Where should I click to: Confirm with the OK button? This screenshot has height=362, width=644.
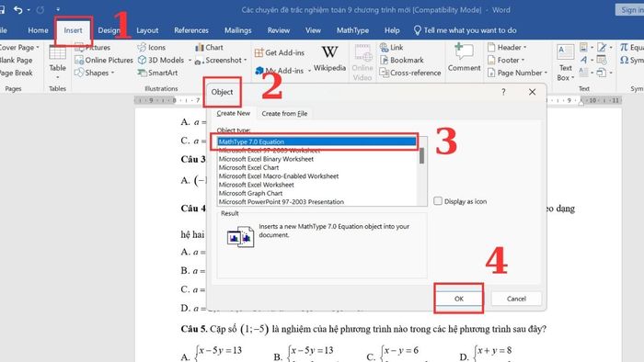(459, 299)
